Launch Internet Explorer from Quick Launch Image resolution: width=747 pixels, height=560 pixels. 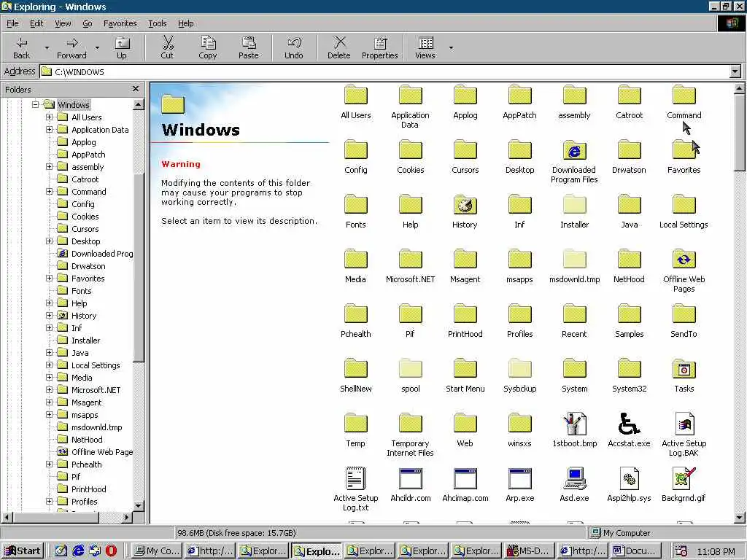point(78,551)
